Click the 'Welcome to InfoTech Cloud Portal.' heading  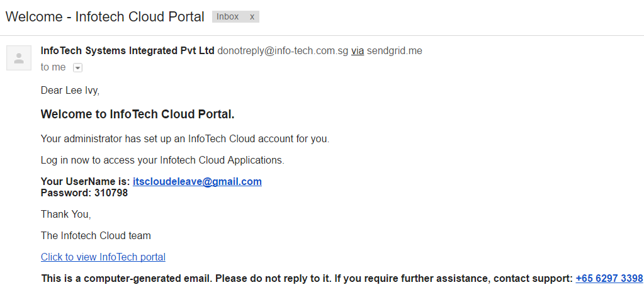pyautogui.click(x=137, y=115)
